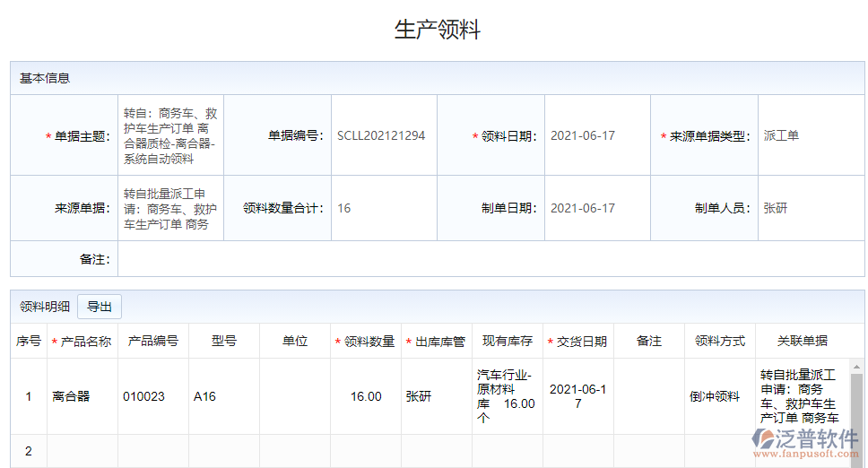Viewport: 868px width, 468px height.
Task: Click the 序号 column header
Action: click(28, 342)
